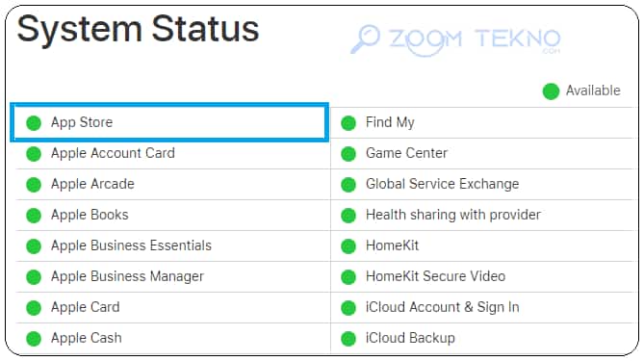Click the green status dot beside iCloud Backup
The image size is (644, 361).
(348, 339)
